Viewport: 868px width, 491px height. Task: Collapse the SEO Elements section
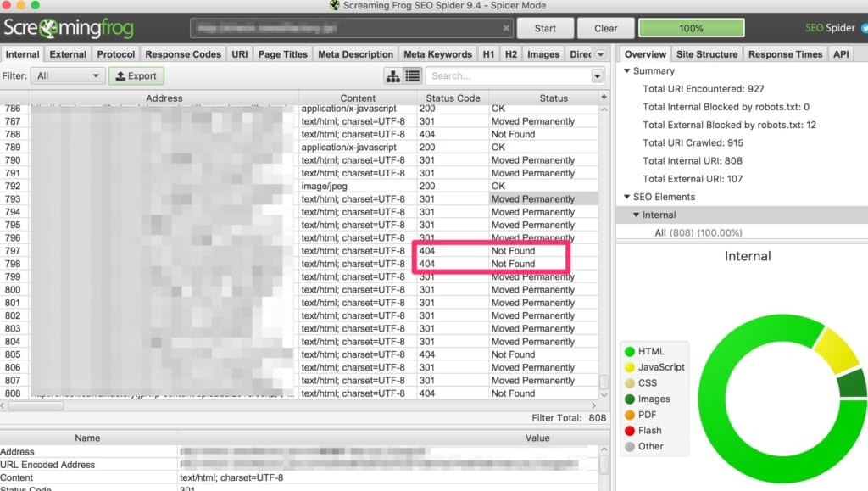pyautogui.click(x=626, y=197)
